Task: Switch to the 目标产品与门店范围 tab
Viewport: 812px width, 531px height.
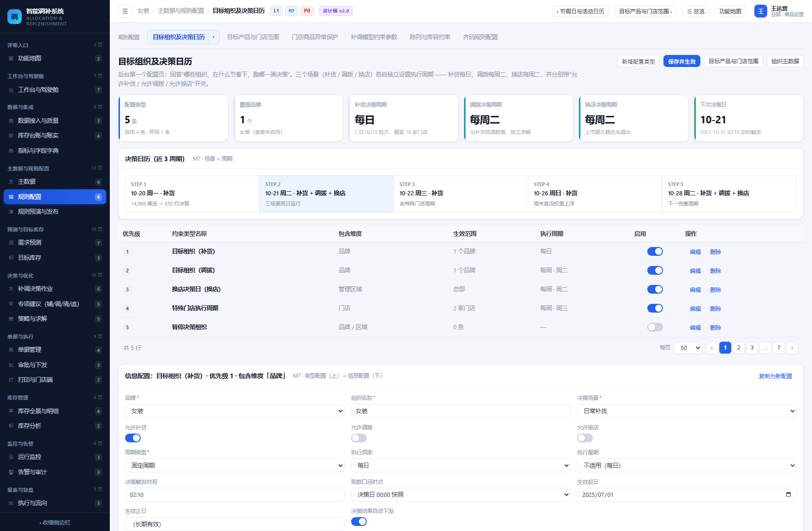Action: [x=253, y=37]
